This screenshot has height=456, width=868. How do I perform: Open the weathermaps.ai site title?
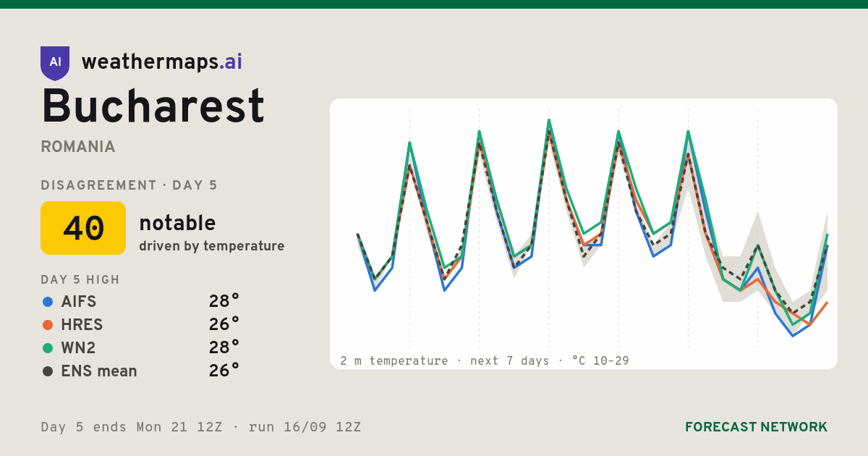click(x=162, y=62)
